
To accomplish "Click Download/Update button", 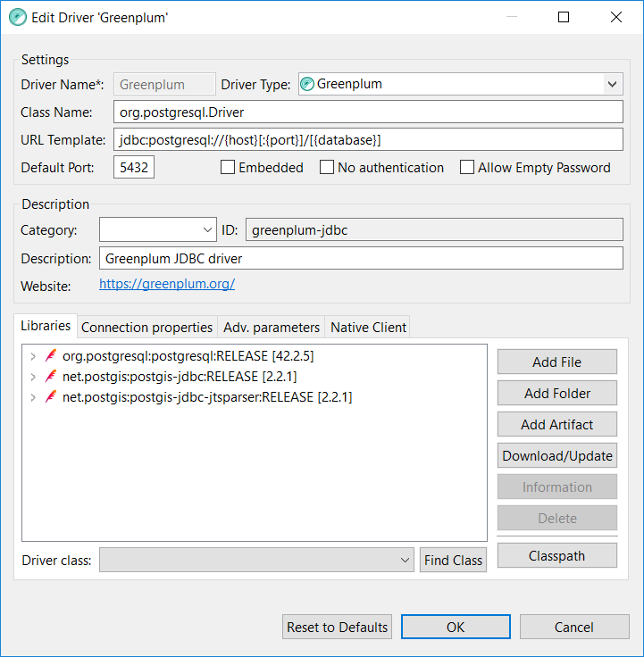I will [x=556, y=455].
